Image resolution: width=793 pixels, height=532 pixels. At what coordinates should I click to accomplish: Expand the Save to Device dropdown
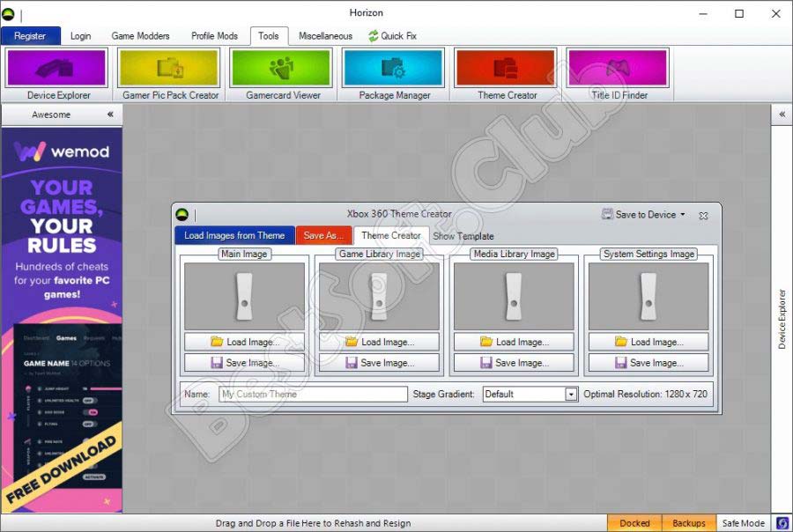click(x=682, y=215)
